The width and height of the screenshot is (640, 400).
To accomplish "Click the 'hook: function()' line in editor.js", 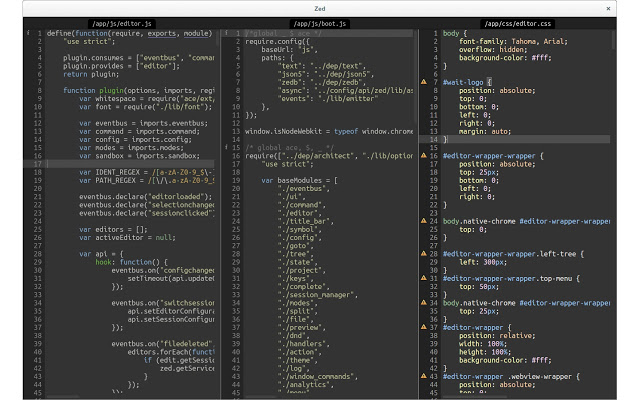I will tap(131, 262).
